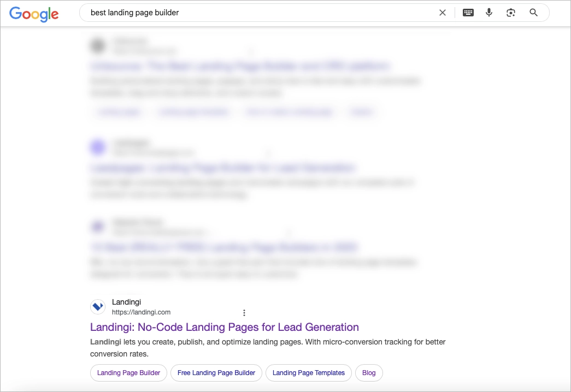Open the on-screen keyboard icon in search bar

[468, 12]
